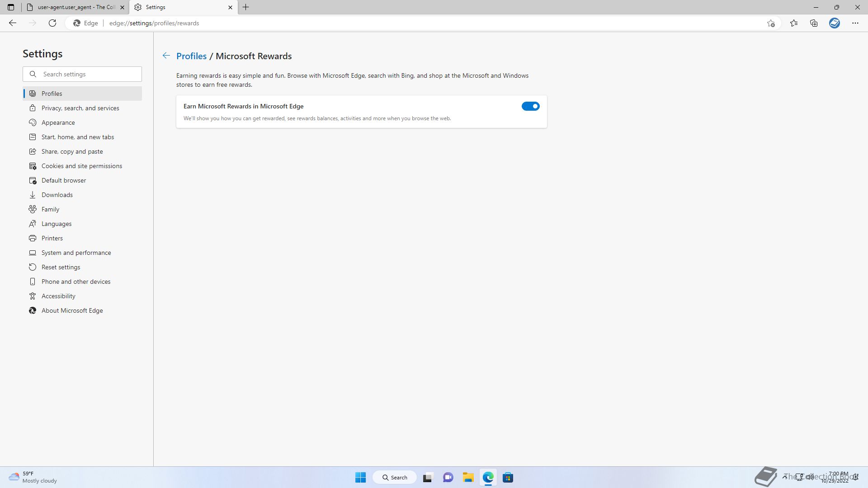Open Microsoft Store from taskbar
This screenshot has width=868, height=488.
pos(508,477)
